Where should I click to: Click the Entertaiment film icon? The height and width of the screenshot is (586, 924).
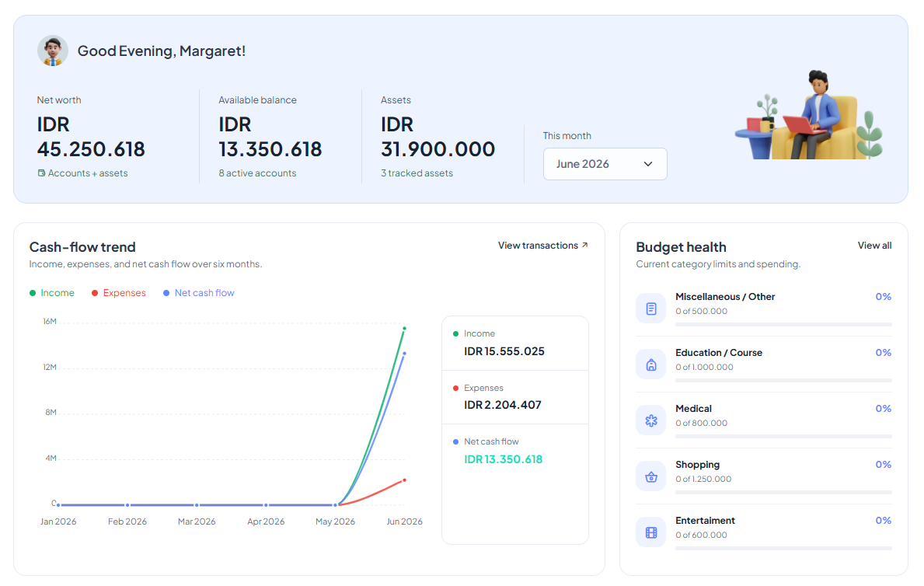[651, 532]
